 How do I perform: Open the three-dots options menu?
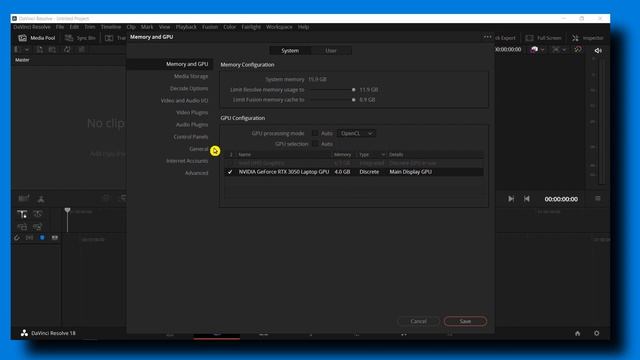(487, 37)
